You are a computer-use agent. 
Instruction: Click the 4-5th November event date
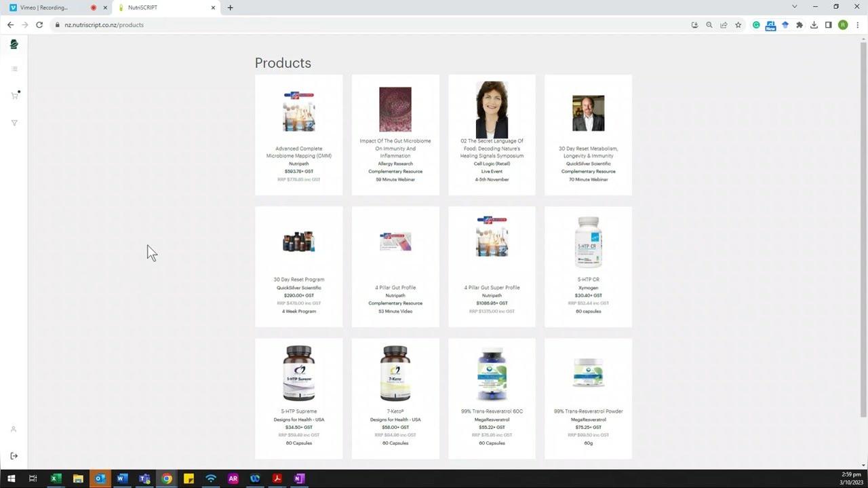[x=492, y=180]
